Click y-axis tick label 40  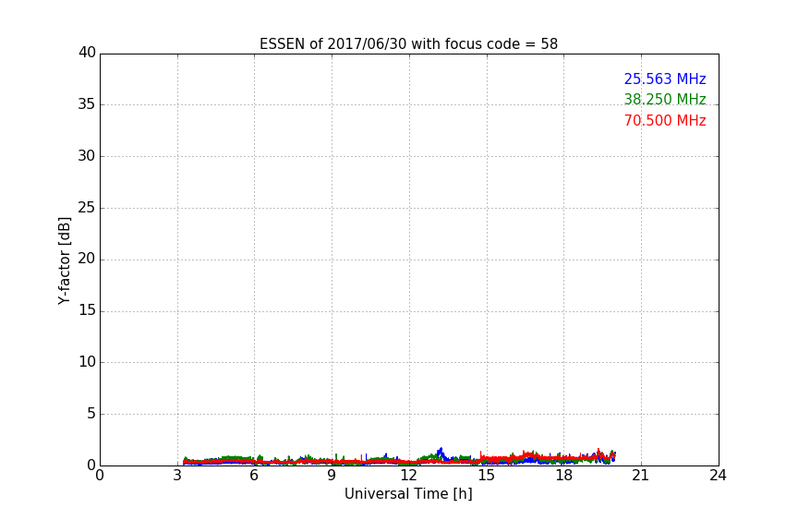(x=87, y=53)
